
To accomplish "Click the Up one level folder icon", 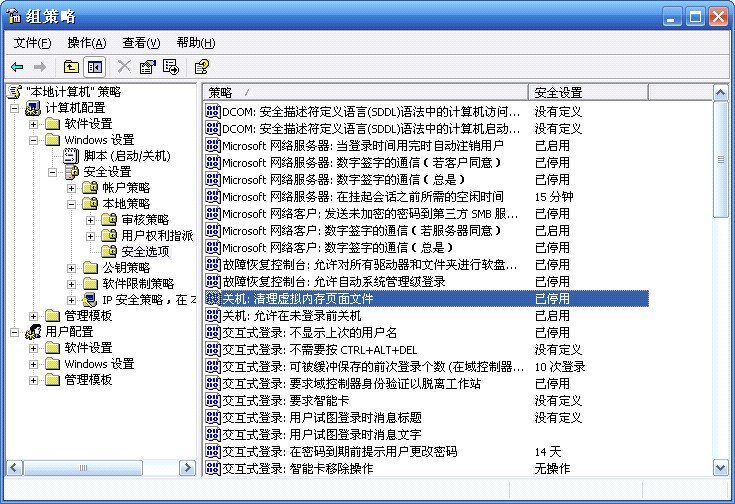I will (x=71, y=67).
